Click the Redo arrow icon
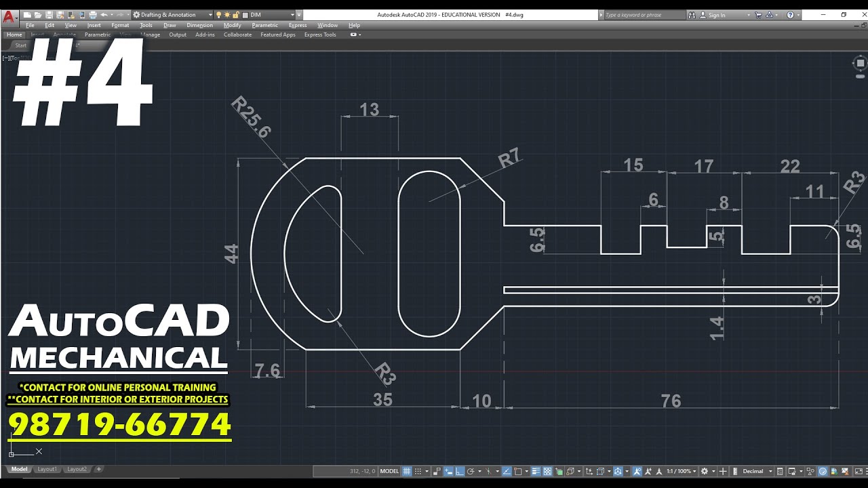Image resolution: width=868 pixels, height=488 pixels. click(119, 14)
